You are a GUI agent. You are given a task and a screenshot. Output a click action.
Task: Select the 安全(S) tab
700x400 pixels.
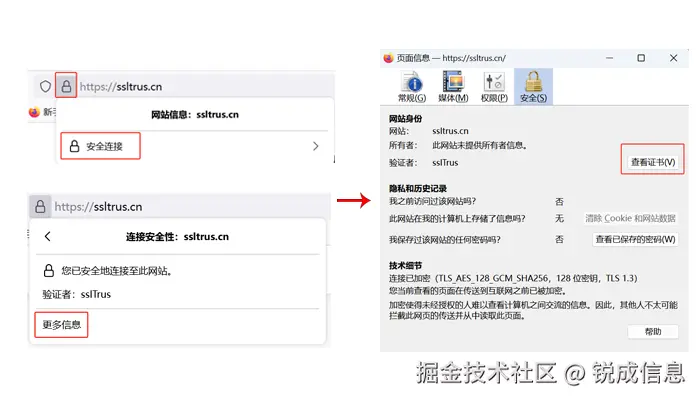(x=533, y=87)
